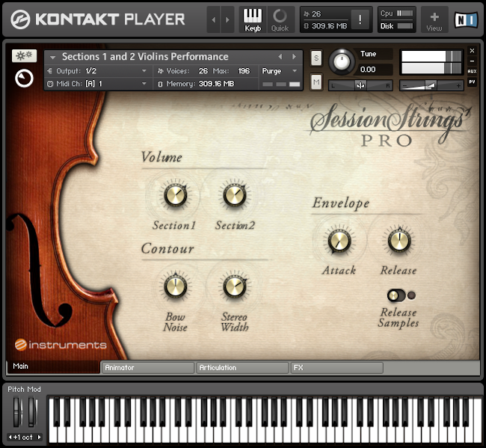Select the FX tab
Viewport: 486px width, 448px height.
336,368
